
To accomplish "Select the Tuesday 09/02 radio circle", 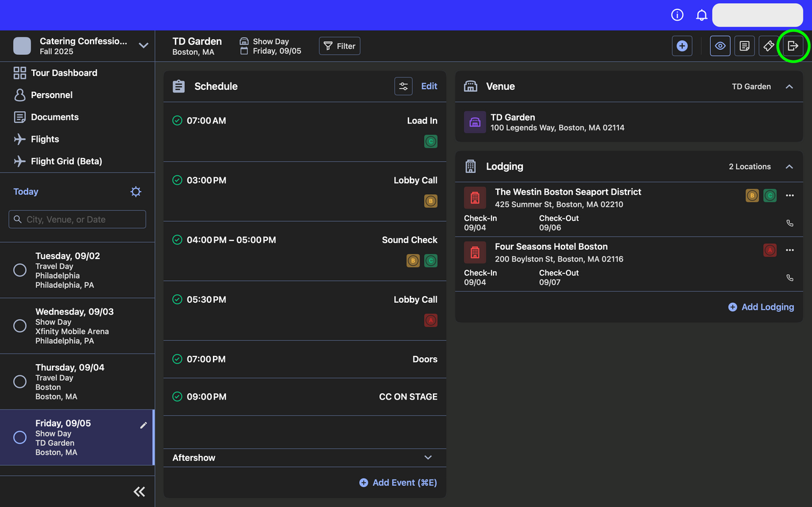I will [20, 270].
